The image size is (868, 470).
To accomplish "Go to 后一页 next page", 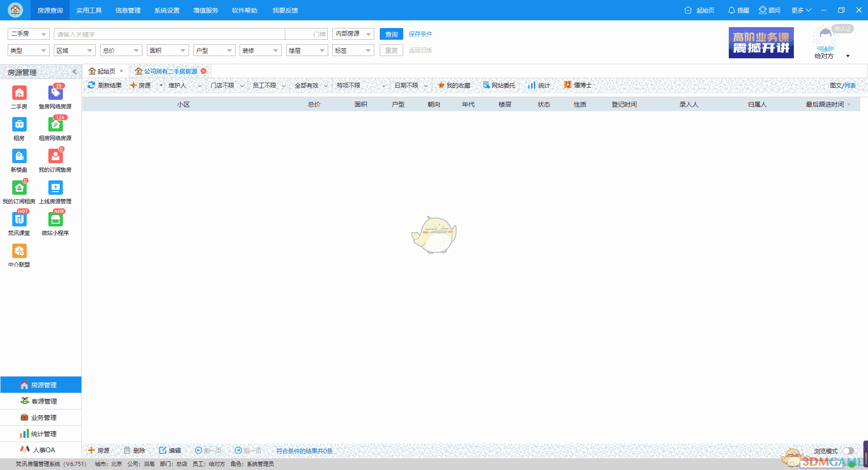I will click(x=248, y=451).
